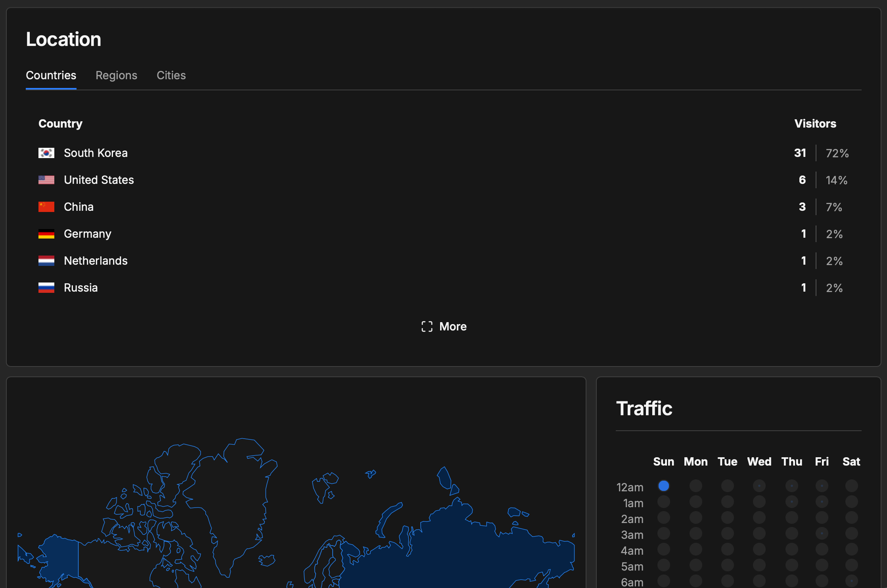Open the Cities tab
This screenshot has width=887, height=588.
coord(171,75)
